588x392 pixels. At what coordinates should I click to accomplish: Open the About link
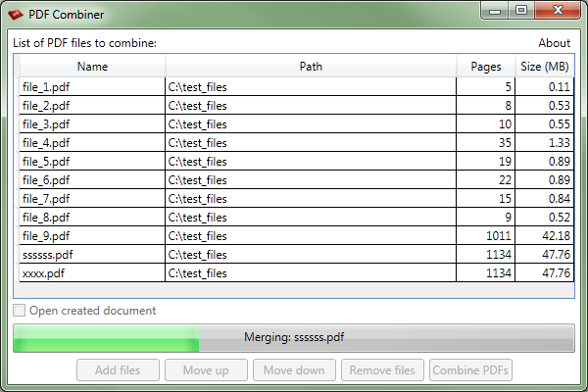[555, 43]
